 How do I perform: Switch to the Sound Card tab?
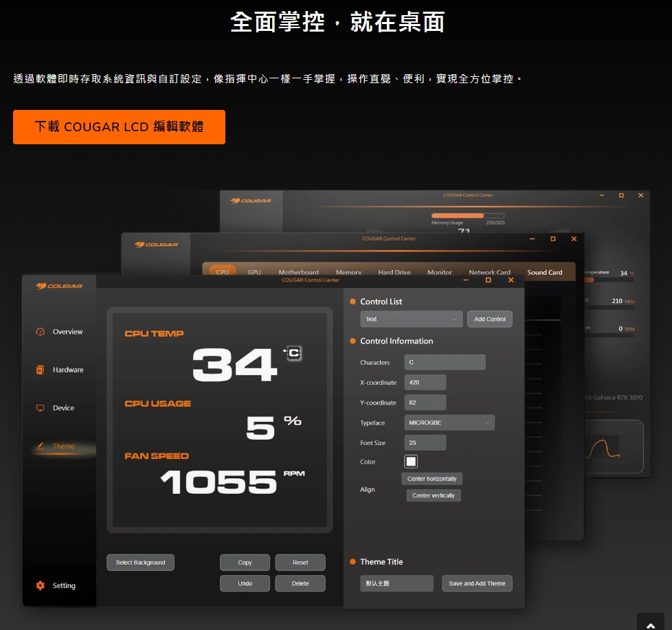tap(544, 273)
